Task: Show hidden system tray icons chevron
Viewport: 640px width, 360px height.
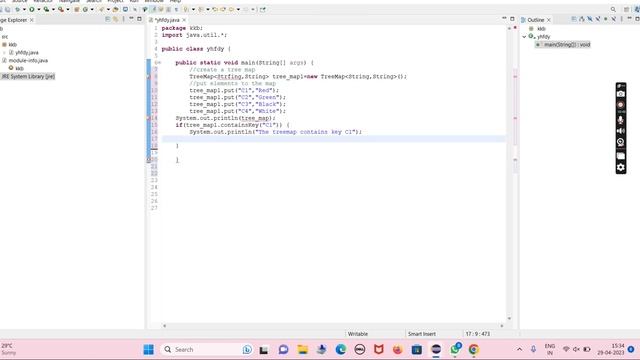Action: pos(519,349)
